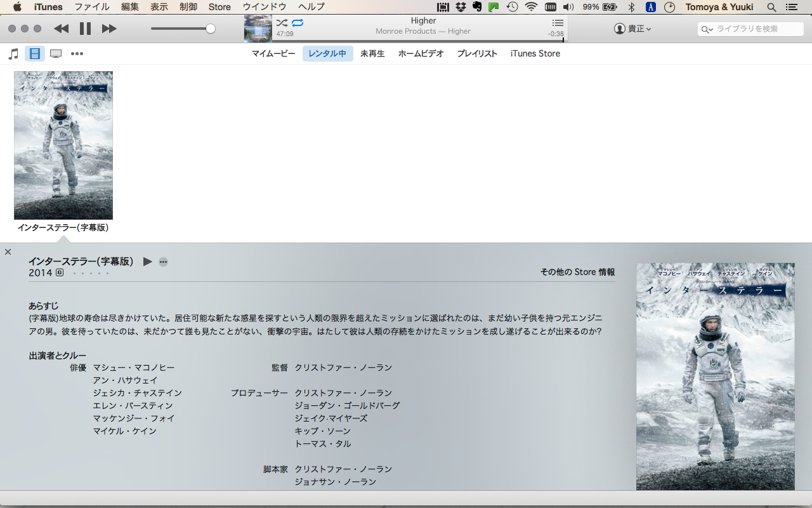
Task: Rewind to the previous track
Action: coord(61,29)
